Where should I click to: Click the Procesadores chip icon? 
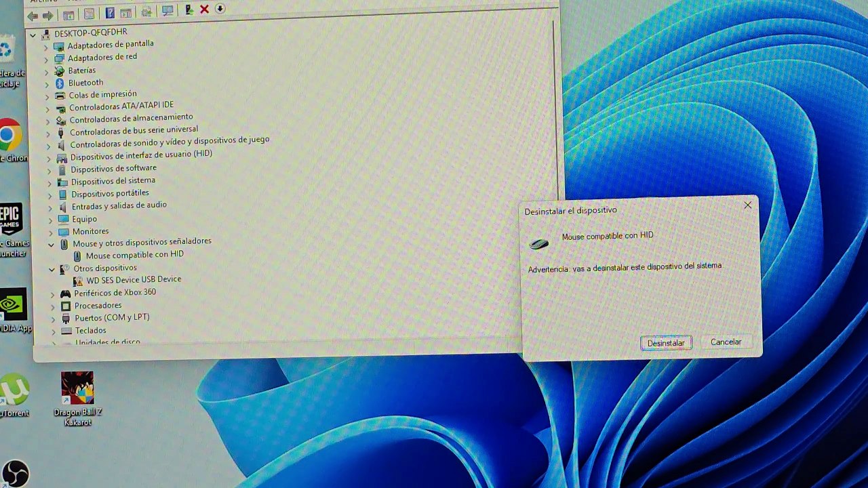66,306
